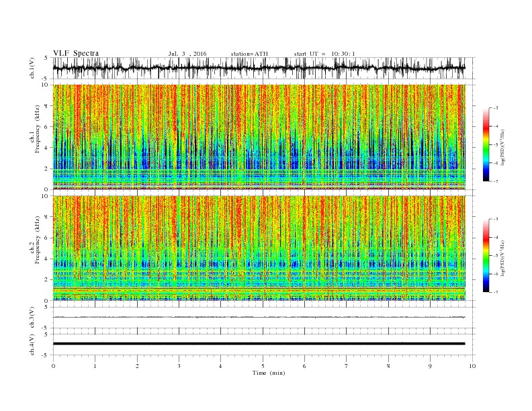Click the ch.3 voltage waveform trace
Screen dimensions: 532x411
point(259,317)
